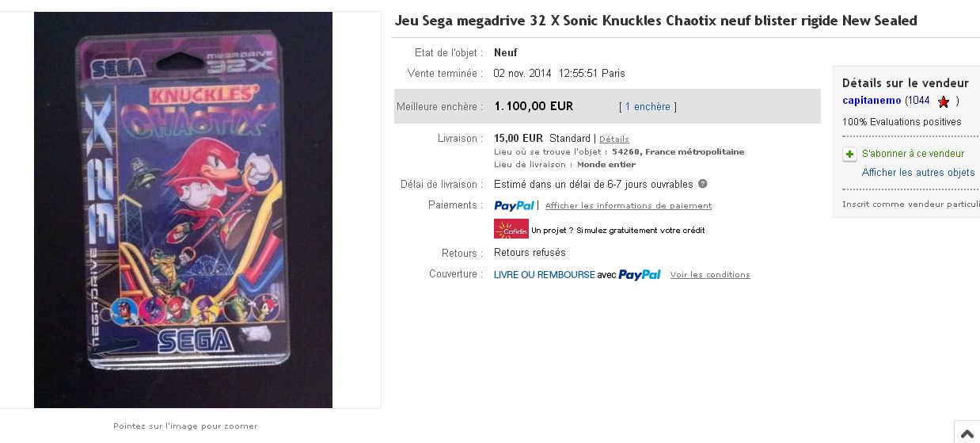Open the Knuckles Chaotix product image
Screen dimensions: 980x443
pyautogui.click(x=183, y=210)
